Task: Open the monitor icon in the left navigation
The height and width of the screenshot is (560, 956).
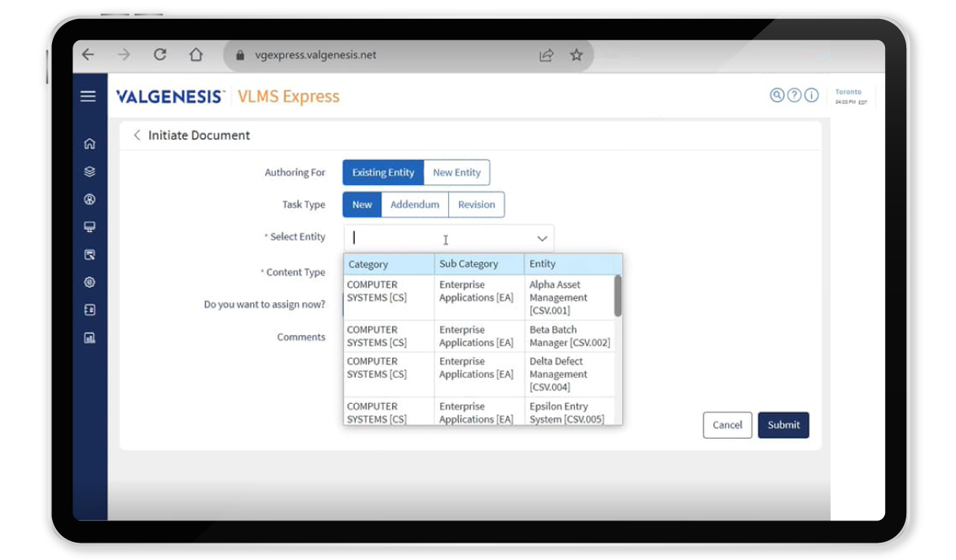Action: (89, 227)
